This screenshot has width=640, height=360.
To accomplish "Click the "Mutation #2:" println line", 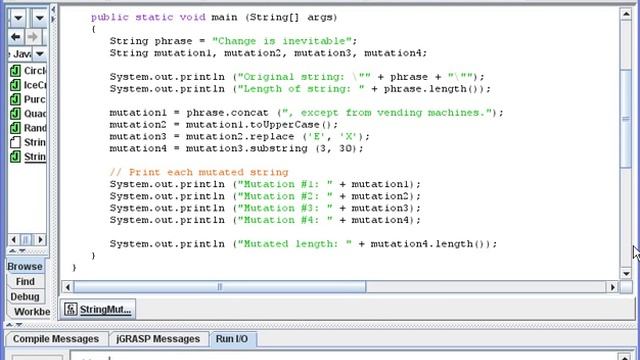I will coord(265,196).
